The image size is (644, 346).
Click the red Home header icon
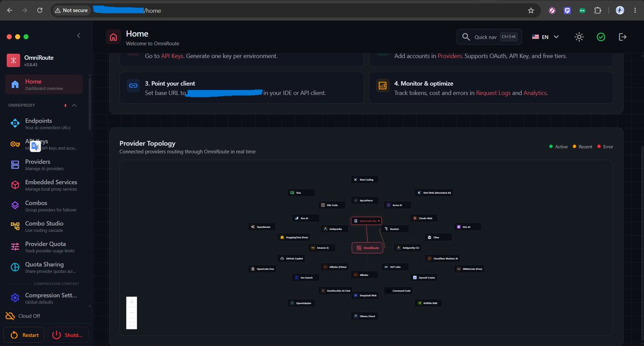[x=113, y=37]
